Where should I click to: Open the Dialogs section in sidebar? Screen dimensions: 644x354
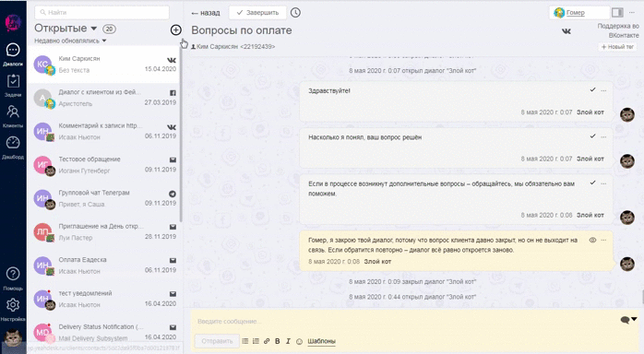pos(13,54)
